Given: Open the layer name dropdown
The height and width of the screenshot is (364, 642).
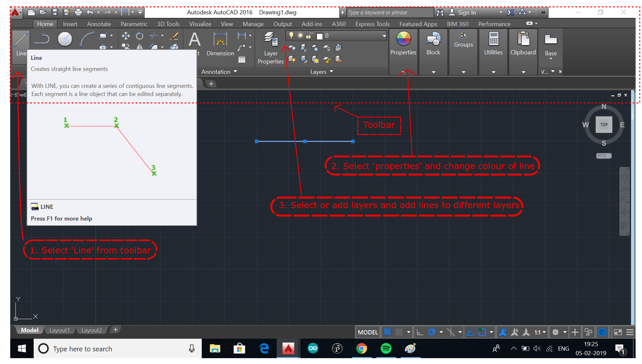Looking at the screenshot, I should coord(384,36).
